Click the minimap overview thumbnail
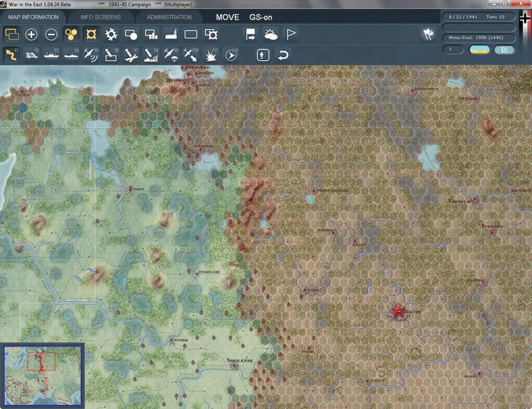The width and height of the screenshot is (532, 409). [x=43, y=375]
